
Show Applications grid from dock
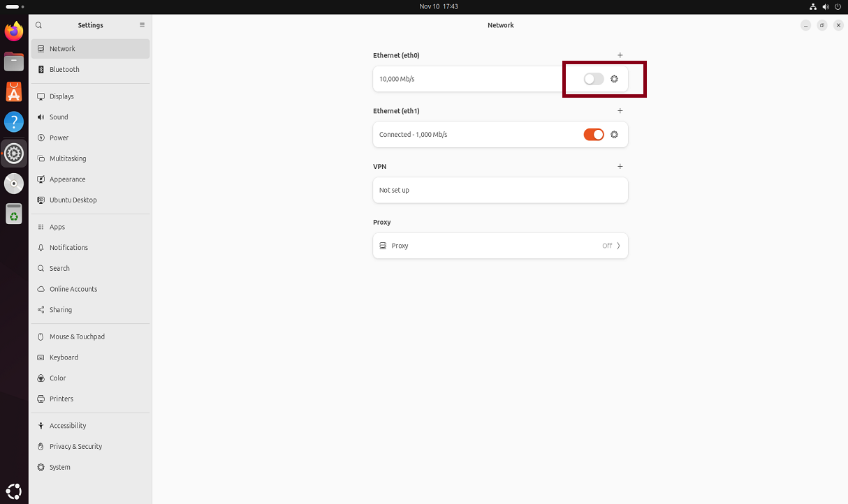click(x=14, y=491)
